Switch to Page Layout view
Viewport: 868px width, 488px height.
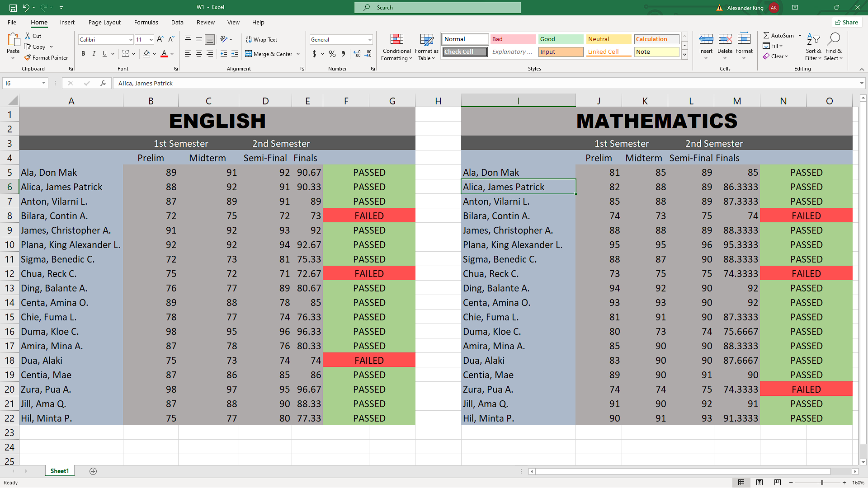click(759, 483)
